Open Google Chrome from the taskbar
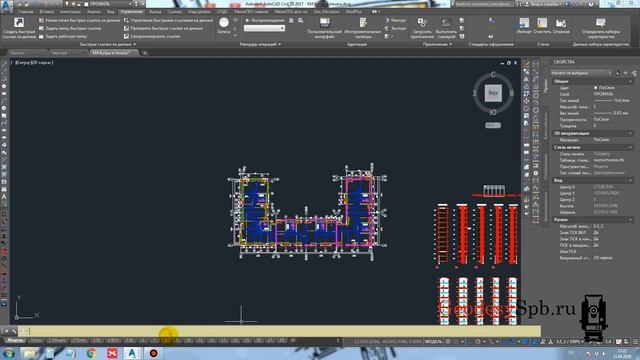640x360 pixels. point(91,353)
